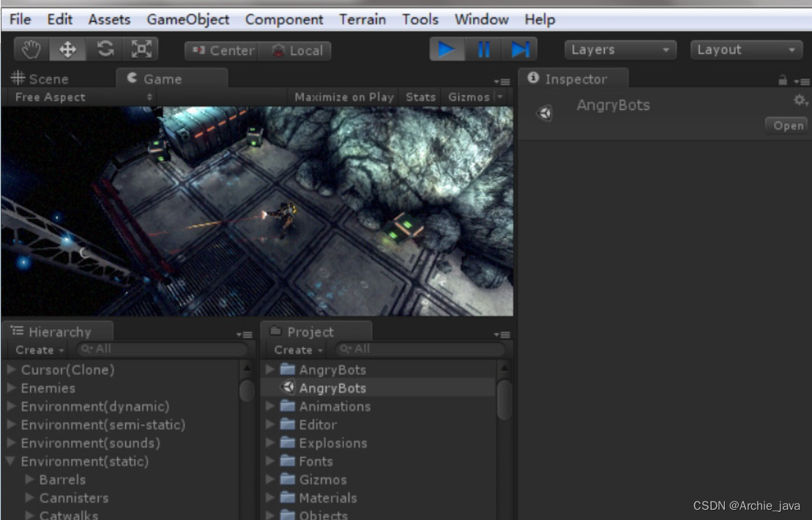The height and width of the screenshot is (520, 812).
Task: Expand the Explosions folder
Action: (x=269, y=443)
